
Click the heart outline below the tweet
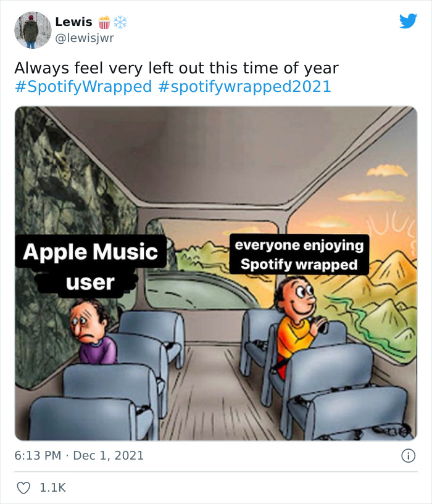[23, 486]
